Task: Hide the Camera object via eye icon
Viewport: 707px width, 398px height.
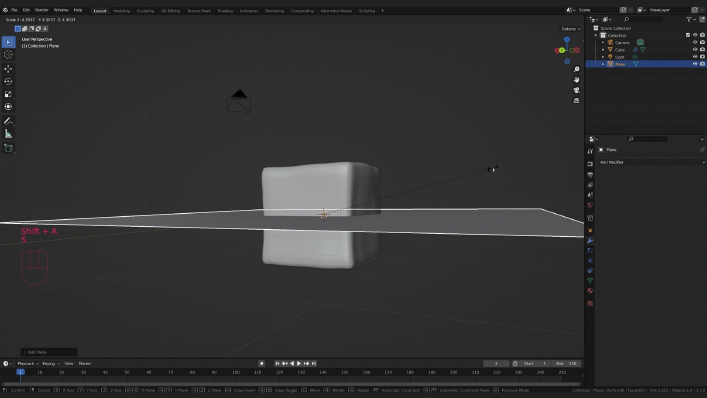Action: (695, 42)
